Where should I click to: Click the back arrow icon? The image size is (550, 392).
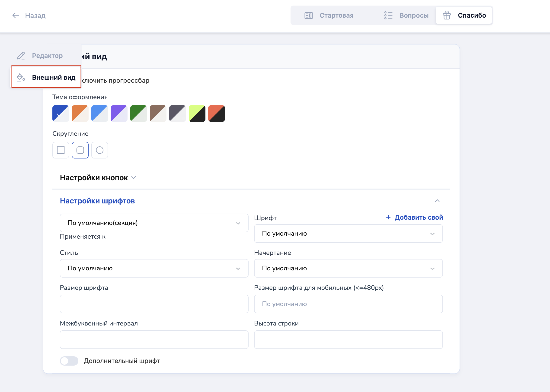point(16,16)
